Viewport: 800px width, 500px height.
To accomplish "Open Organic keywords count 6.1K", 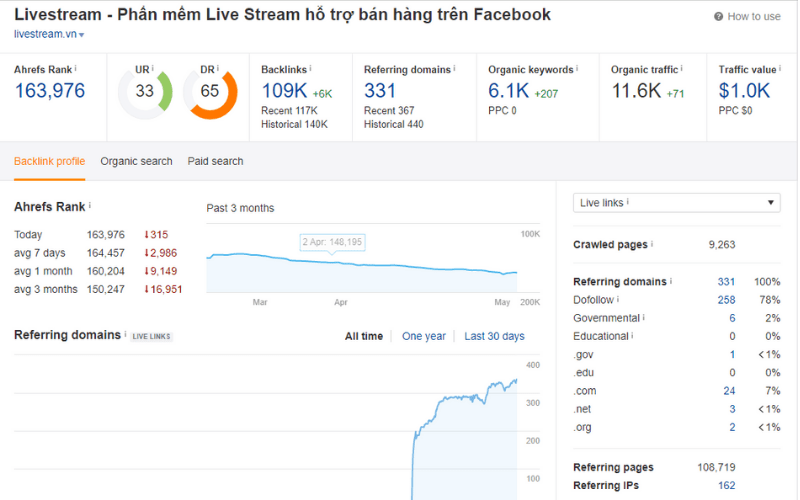I will coord(509,91).
